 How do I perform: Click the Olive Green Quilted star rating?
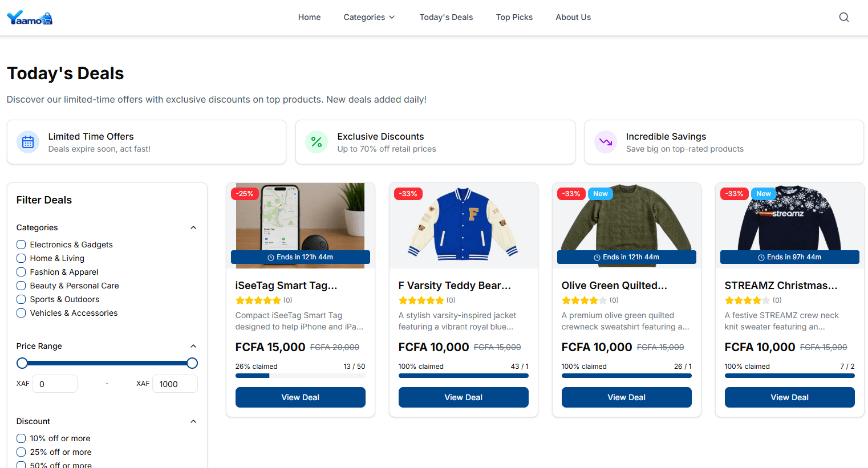coord(585,300)
